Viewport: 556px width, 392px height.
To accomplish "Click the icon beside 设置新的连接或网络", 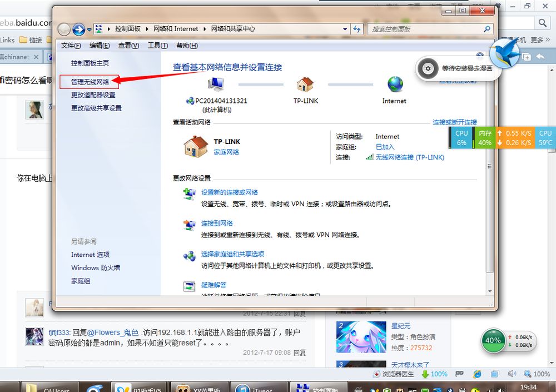I will pyautogui.click(x=190, y=194).
